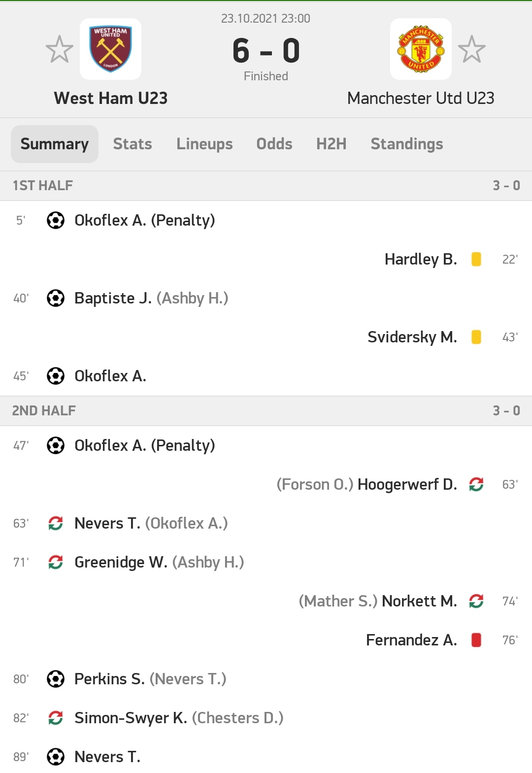532x773 pixels.
Task: Select the H2H tab
Action: [x=332, y=144]
